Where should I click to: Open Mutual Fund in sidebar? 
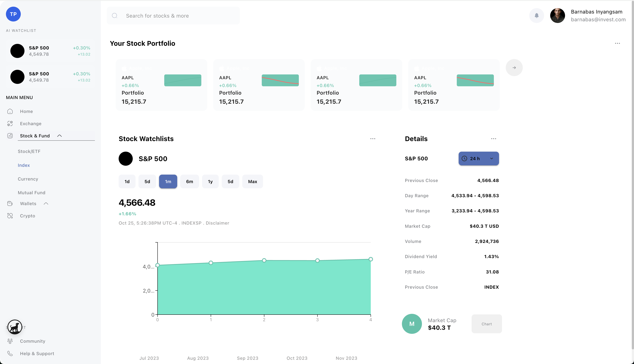[x=32, y=193]
